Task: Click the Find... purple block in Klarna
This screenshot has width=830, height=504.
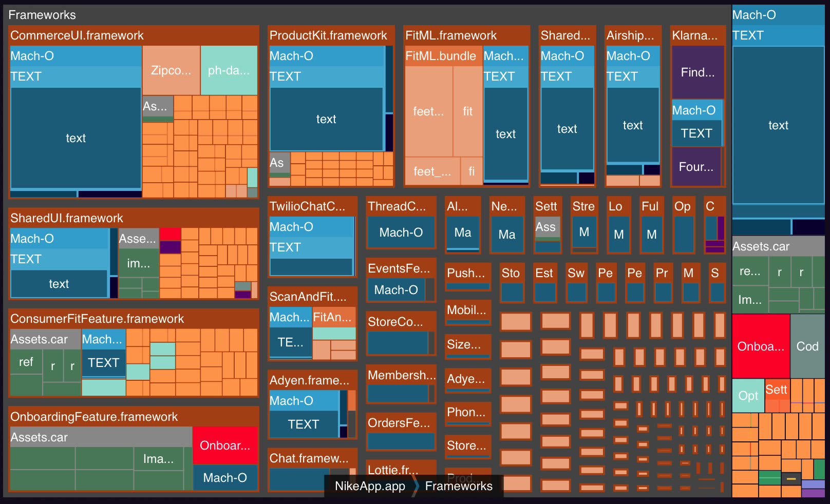Action: [x=697, y=72]
